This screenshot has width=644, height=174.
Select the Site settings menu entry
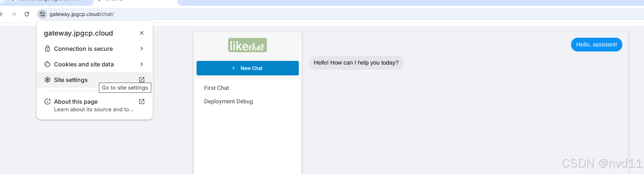pyautogui.click(x=94, y=80)
